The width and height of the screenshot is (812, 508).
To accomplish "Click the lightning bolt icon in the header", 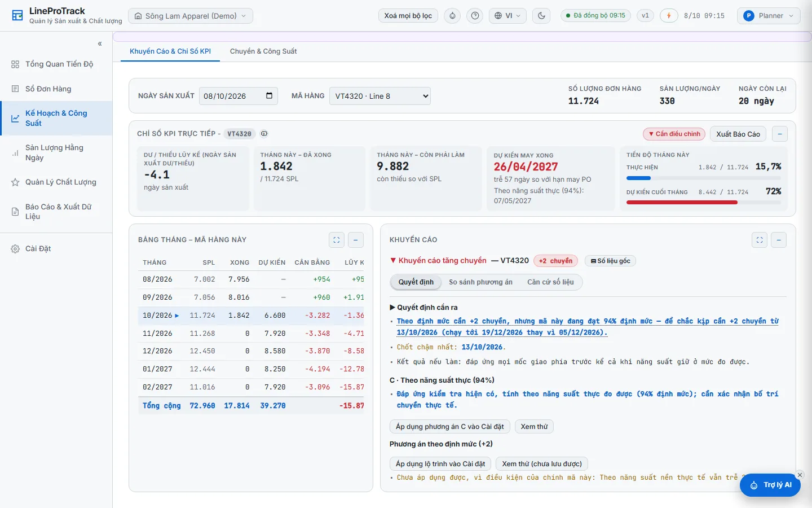I will [x=669, y=16].
